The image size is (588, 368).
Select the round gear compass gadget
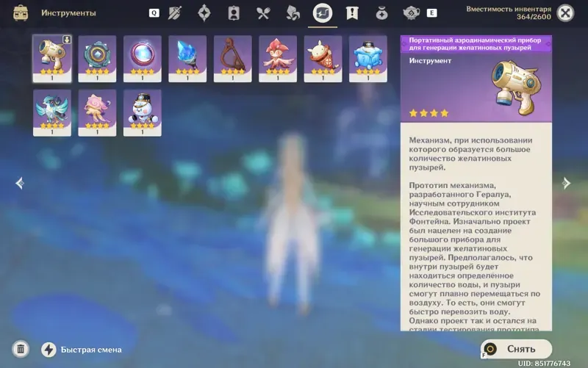pyautogui.click(x=97, y=59)
